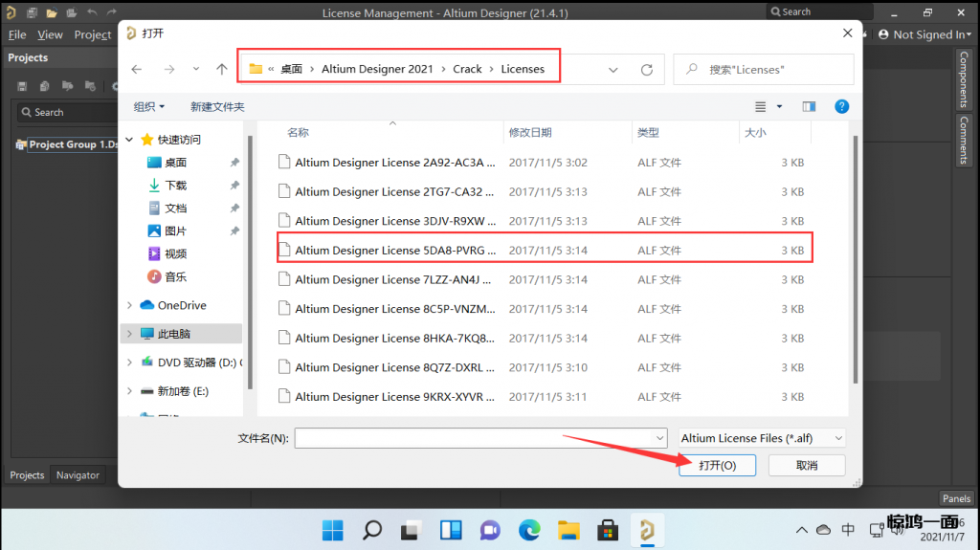This screenshot has height=550, width=980.
Task: Open the Altium License Files type dropdown
Action: point(762,438)
